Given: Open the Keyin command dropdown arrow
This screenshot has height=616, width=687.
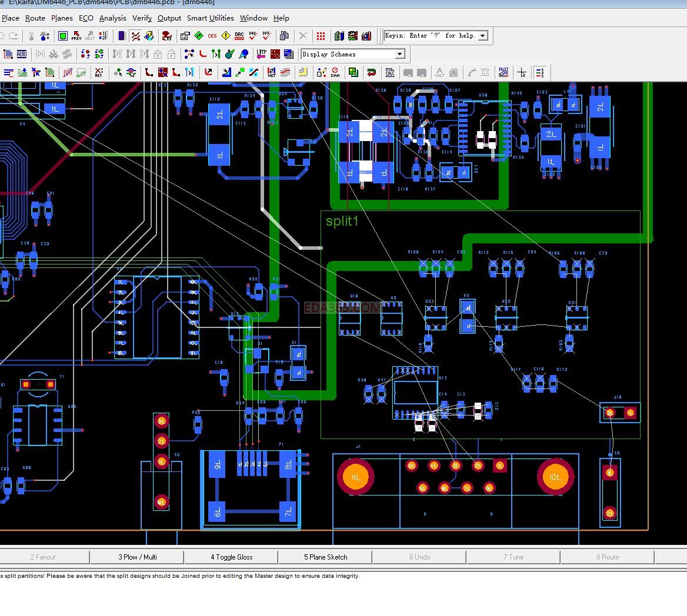Looking at the screenshot, I should tap(483, 36).
